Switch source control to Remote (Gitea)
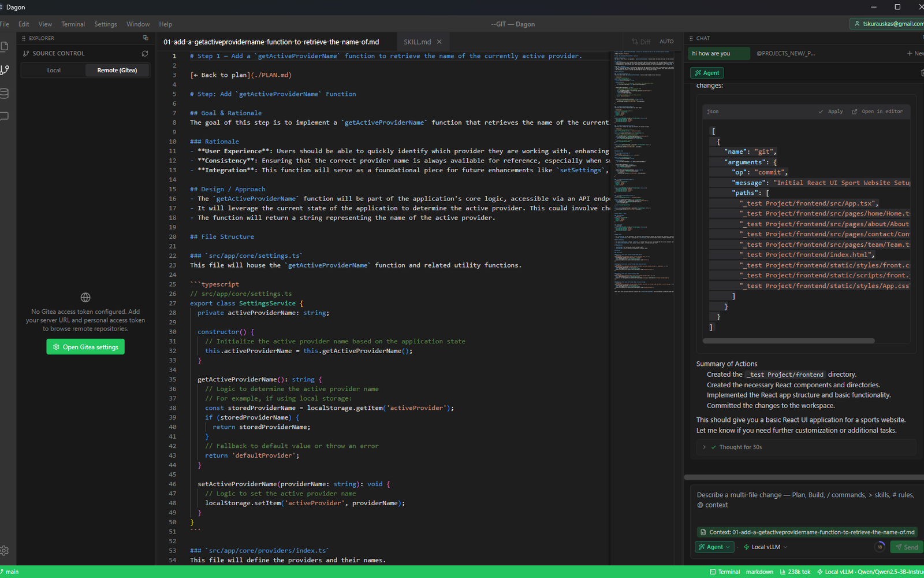 coord(117,70)
